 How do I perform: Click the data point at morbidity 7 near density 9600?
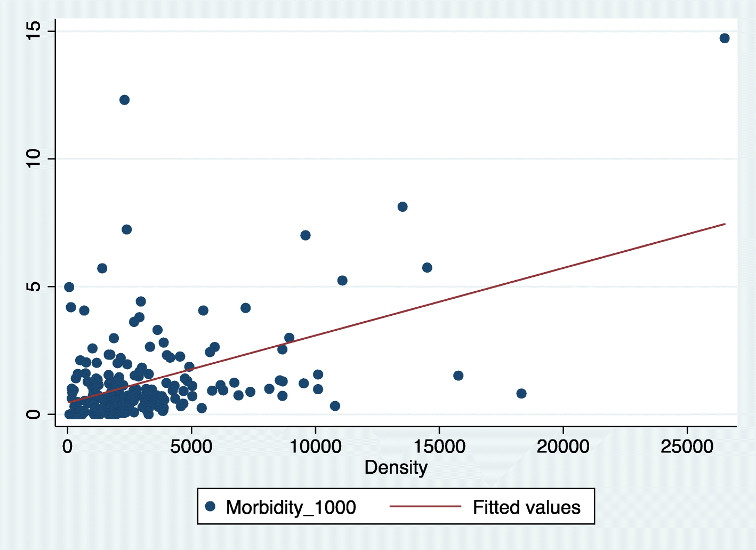pos(305,235)
